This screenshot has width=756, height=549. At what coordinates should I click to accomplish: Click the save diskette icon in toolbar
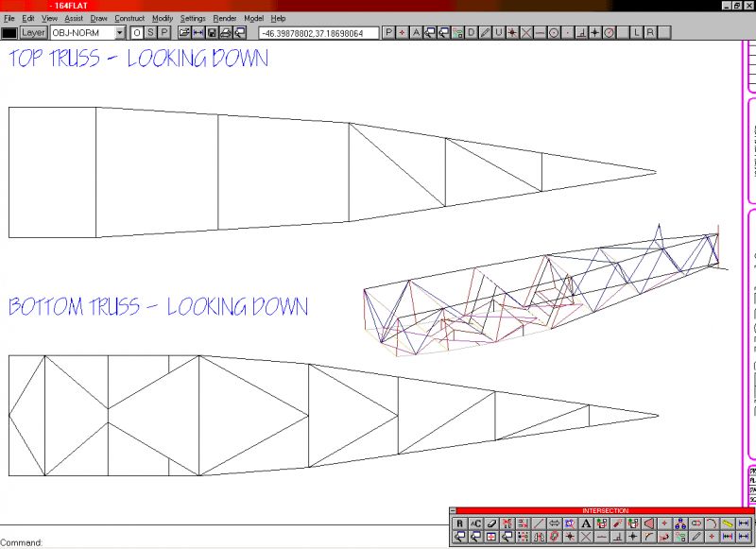click(213, 33)
